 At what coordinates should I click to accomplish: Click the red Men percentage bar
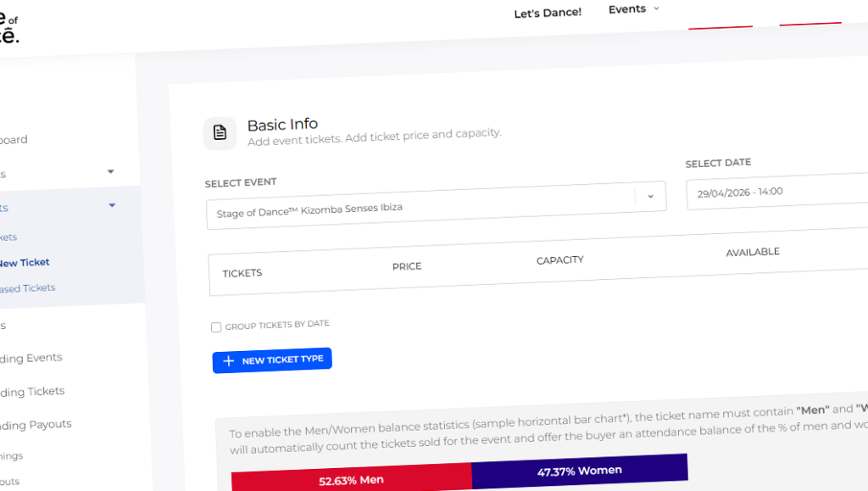pyautogui.click(x=351, y=479)
